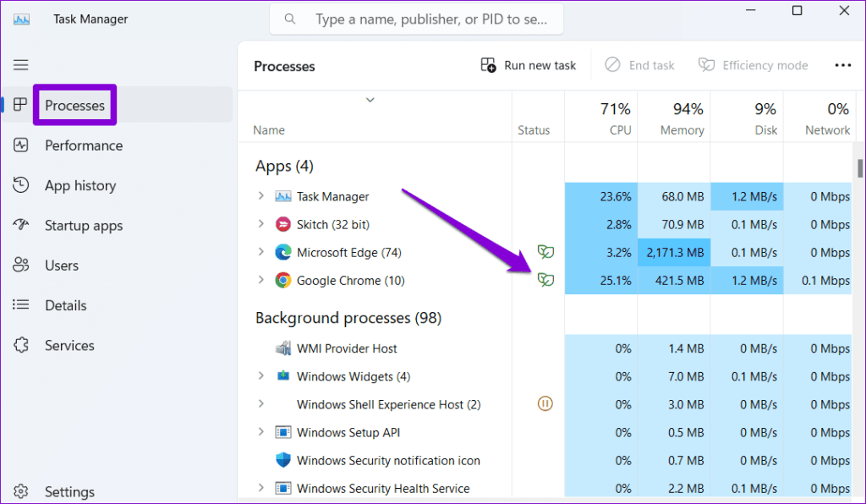Open the Startup apps section
The image size is (866, 504).
coord(85,225)
